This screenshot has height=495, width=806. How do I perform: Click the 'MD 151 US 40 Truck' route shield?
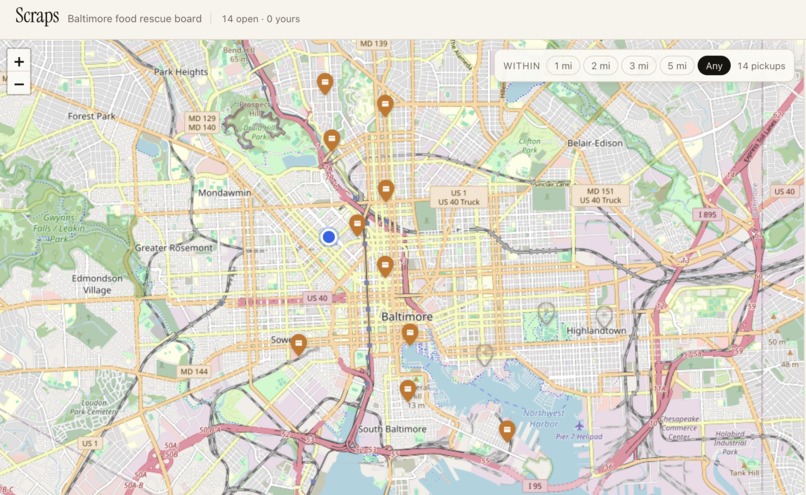pyautogui.click(x=600, y=196)
